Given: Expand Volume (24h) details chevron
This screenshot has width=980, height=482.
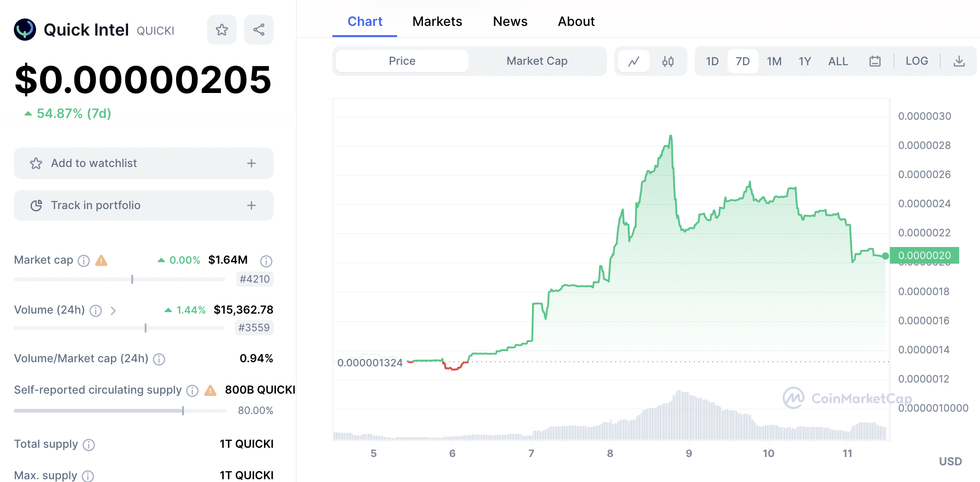Looking at the screenshot, I should coord(113,310).
